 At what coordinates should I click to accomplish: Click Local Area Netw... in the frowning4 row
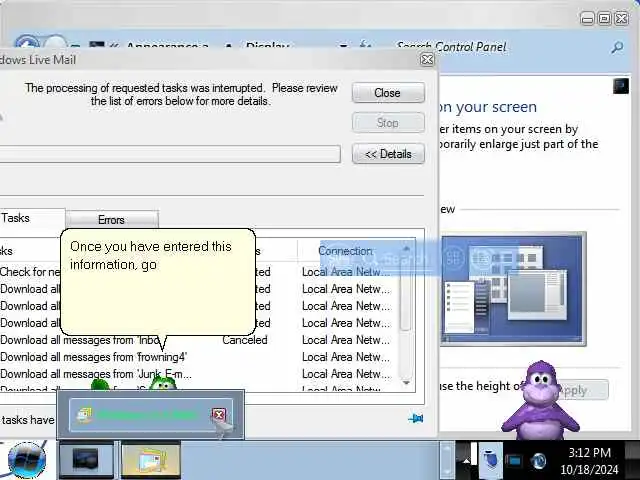tap(346, 357)
